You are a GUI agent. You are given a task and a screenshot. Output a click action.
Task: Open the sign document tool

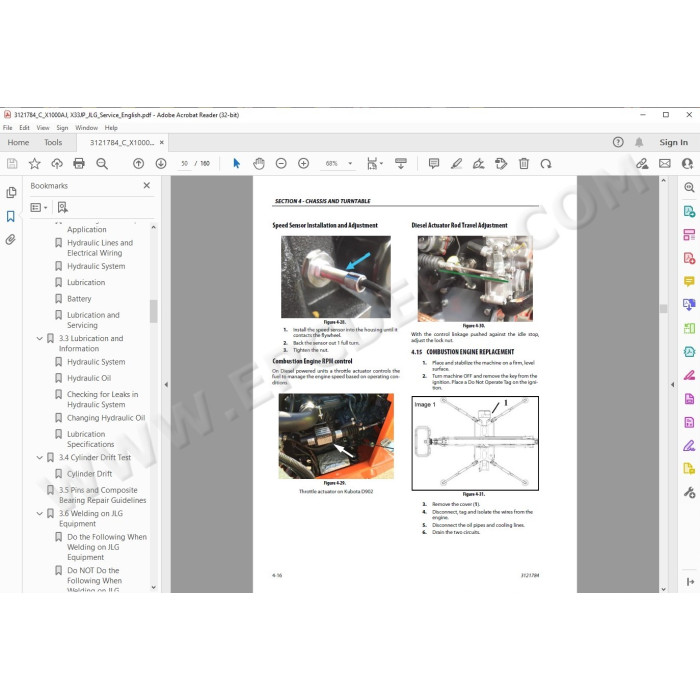[479, 164]
